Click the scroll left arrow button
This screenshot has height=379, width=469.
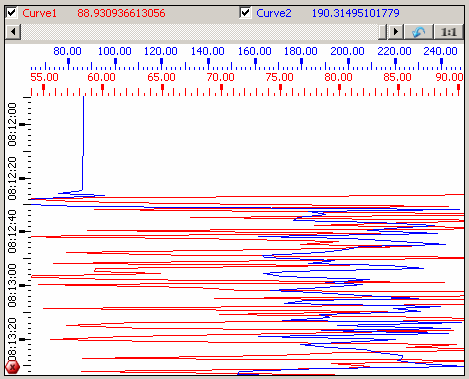(13, 32)
